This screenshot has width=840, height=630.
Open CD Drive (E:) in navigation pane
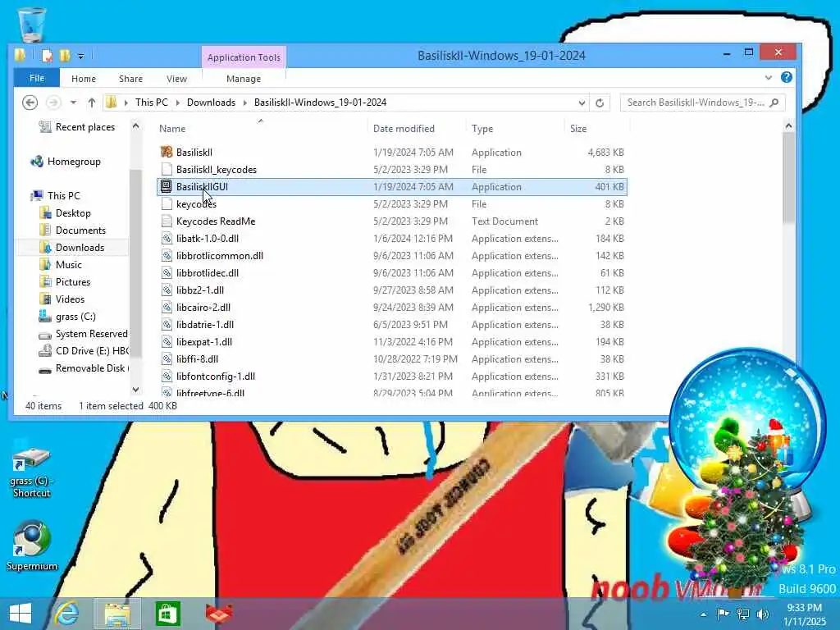(x=84, y=351)
